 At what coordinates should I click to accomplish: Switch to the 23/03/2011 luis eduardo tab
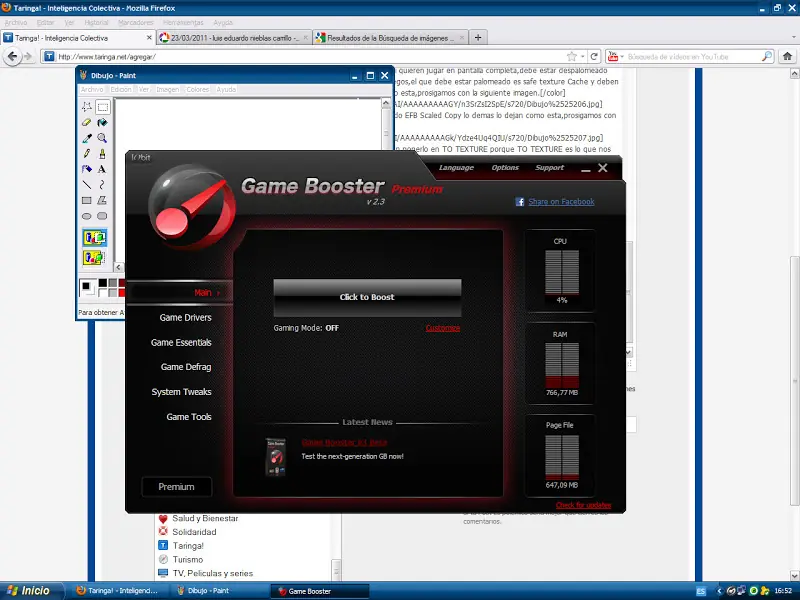[234, 38]
